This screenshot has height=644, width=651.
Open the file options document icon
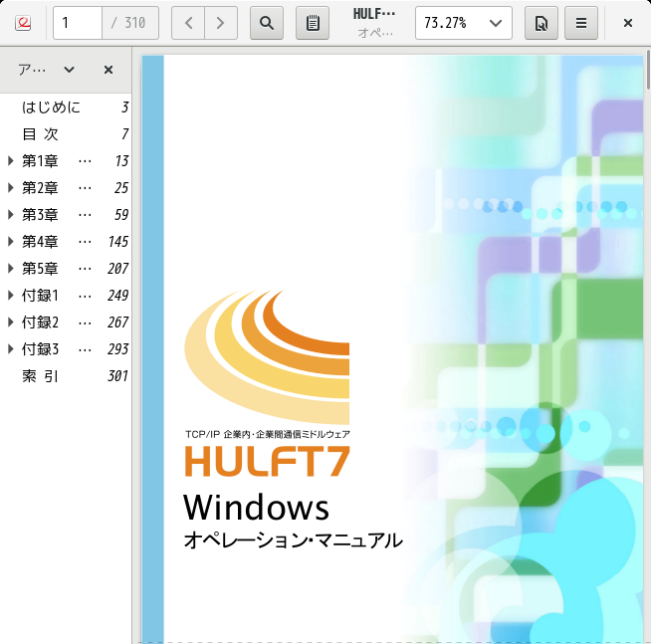pyautogui.click(x=541, y=23)
